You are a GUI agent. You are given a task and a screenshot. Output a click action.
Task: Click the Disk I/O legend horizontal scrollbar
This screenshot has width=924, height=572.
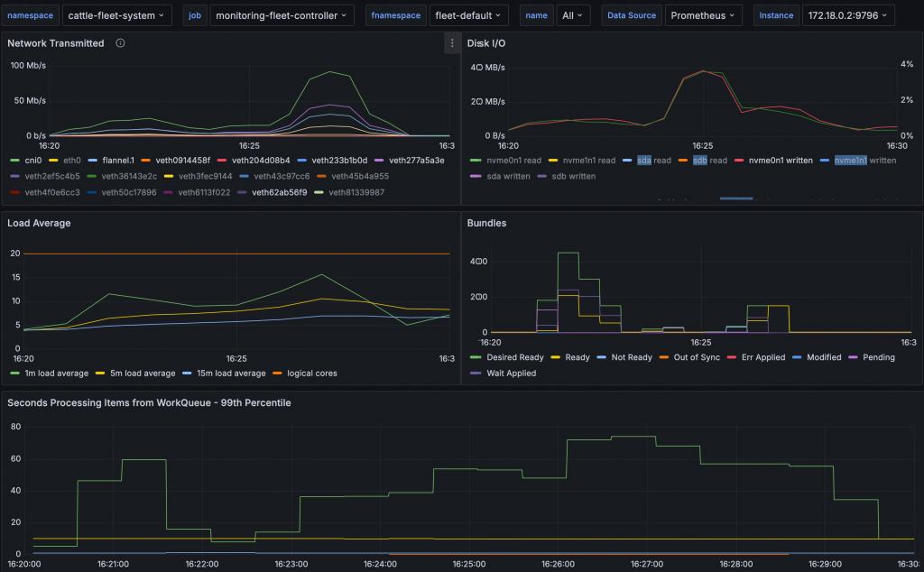click(x=735, y=198)
